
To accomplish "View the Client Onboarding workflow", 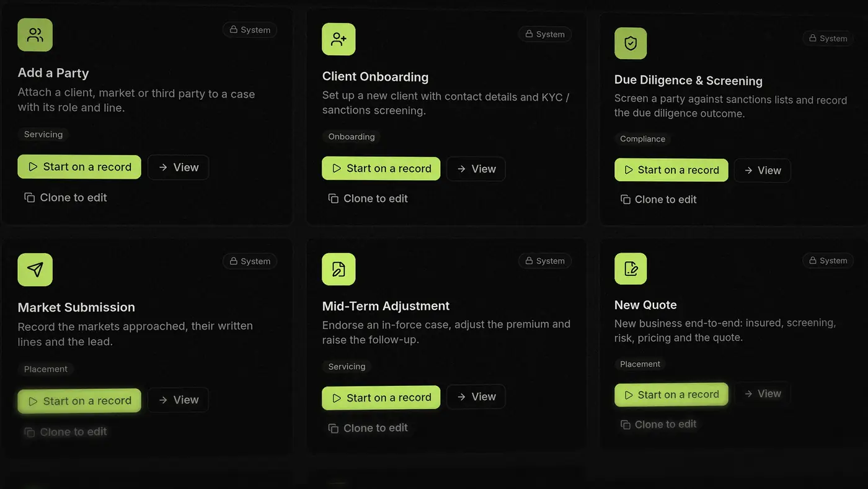I will pos(476,169).
